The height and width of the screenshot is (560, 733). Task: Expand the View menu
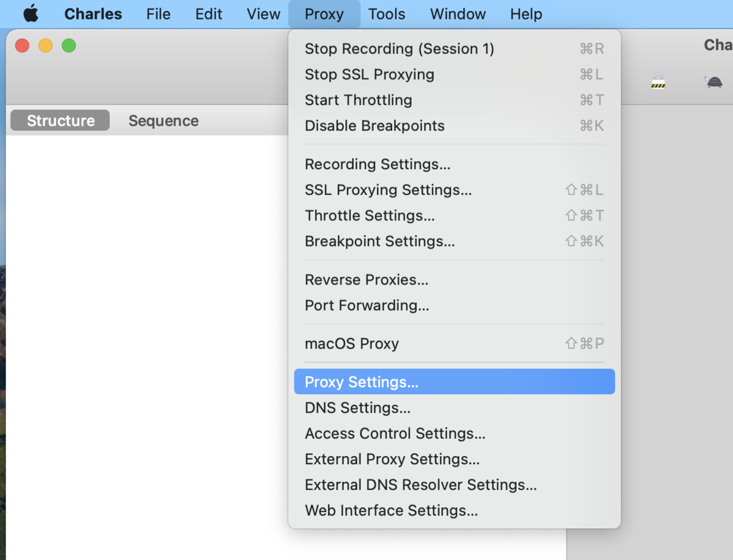[263, 14]
